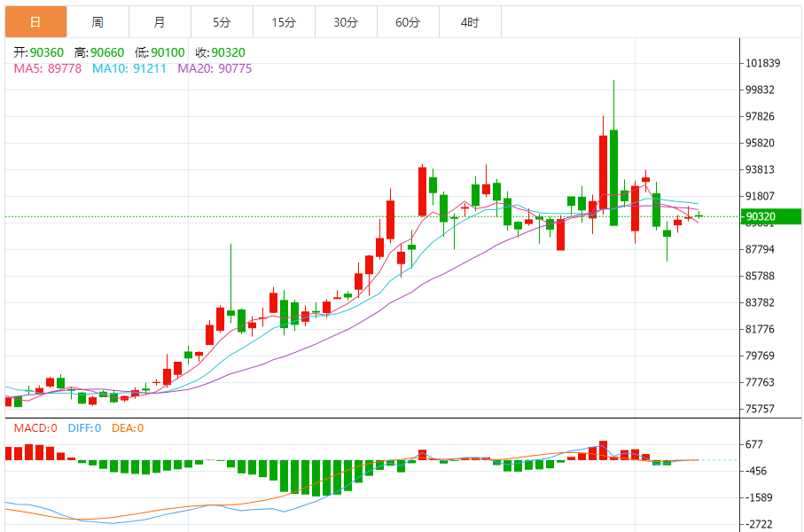Click the low price 低:90100
Viewport: 804px width, 532px height.
160,52
